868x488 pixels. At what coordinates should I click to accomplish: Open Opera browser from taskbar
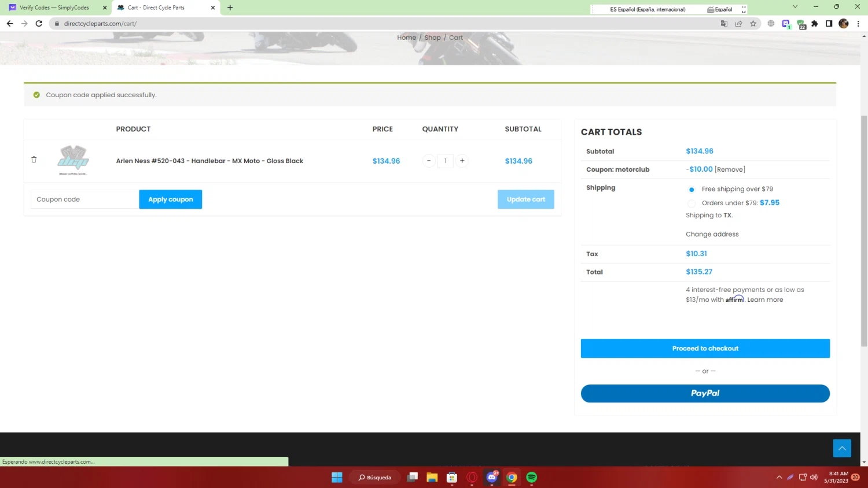click(x=472, y=477)
